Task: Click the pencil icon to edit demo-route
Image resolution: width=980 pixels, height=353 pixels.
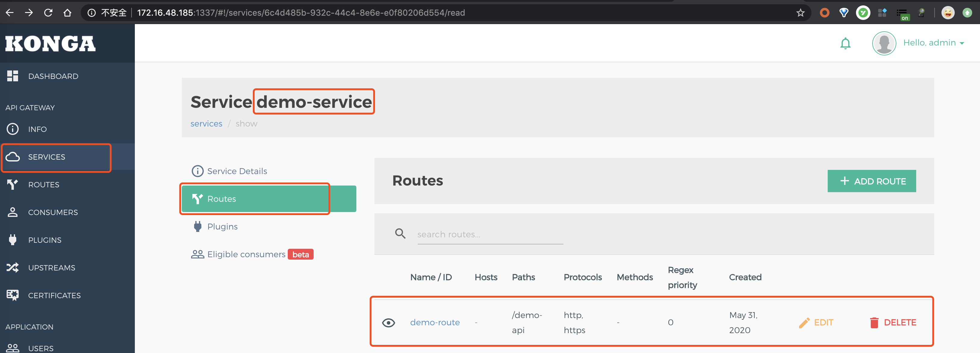Action: click(x=804, y=323)
